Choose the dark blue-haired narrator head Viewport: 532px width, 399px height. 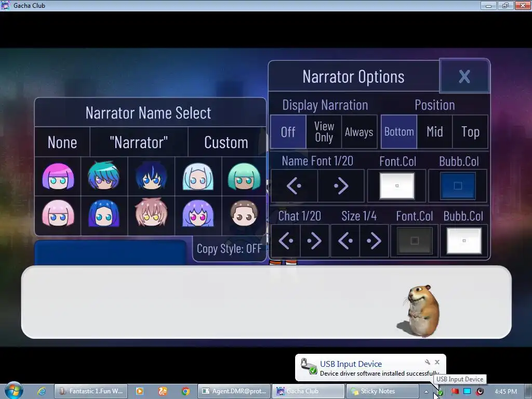(x=151, y=176)
